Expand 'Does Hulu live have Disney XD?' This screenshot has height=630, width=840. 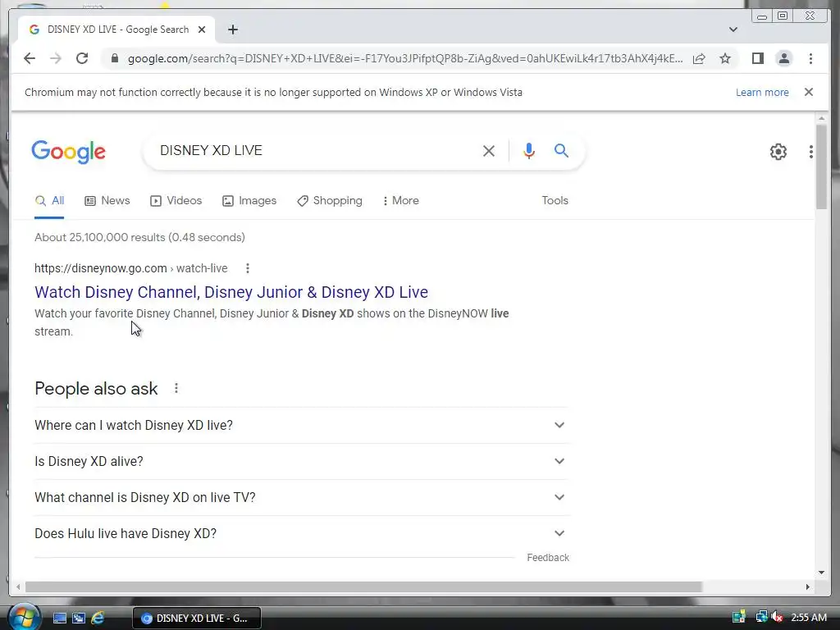pos(301,533)
